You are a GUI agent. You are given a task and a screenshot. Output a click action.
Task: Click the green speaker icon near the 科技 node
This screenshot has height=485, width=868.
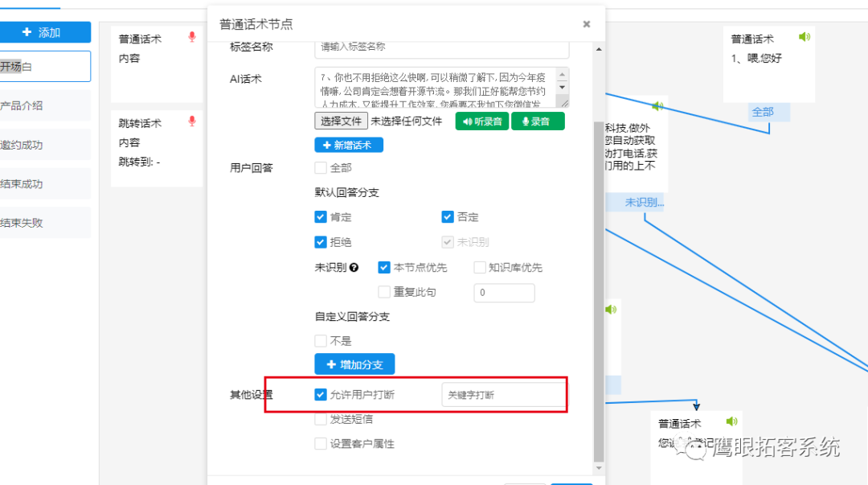click(658, 105)
